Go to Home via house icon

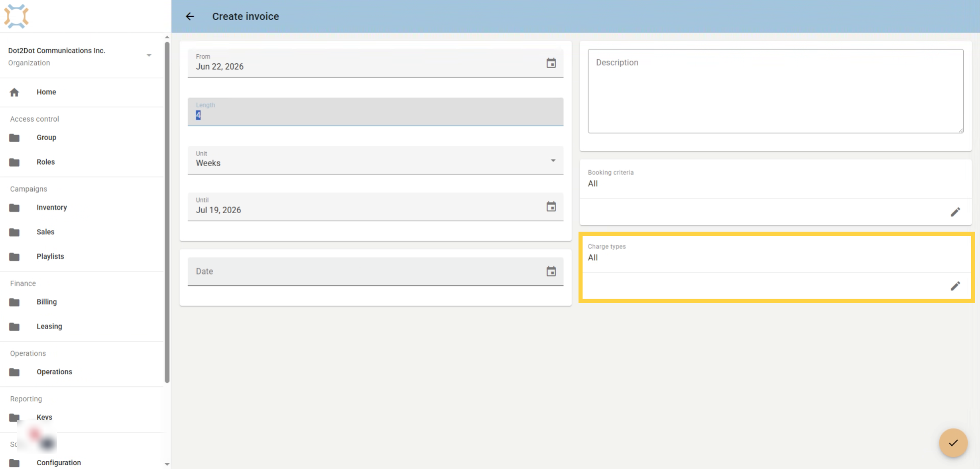pyautogui.click(x=14, y=92)
